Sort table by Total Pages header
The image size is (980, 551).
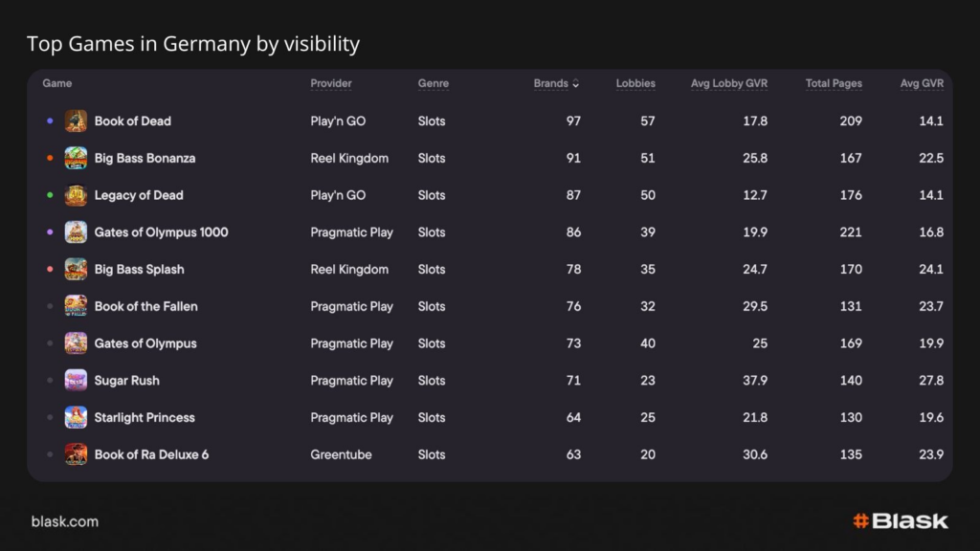pyautogui.click(x=834, y=84)
